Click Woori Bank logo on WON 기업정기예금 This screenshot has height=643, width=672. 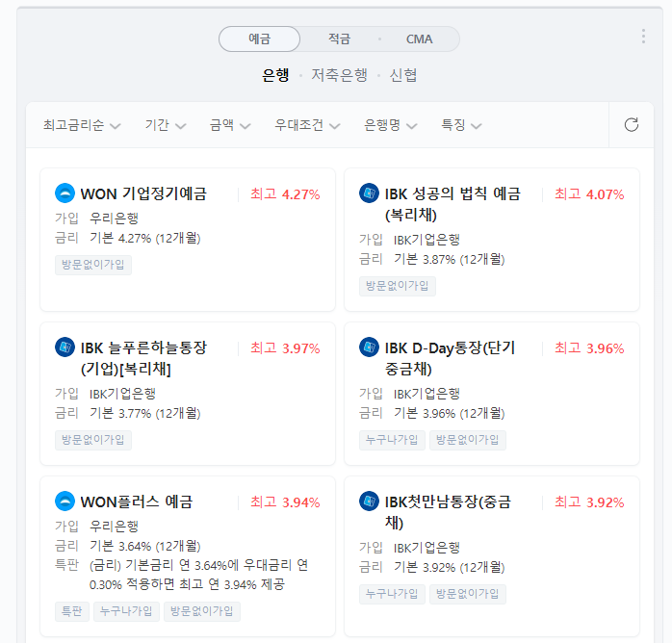[65, 193]
